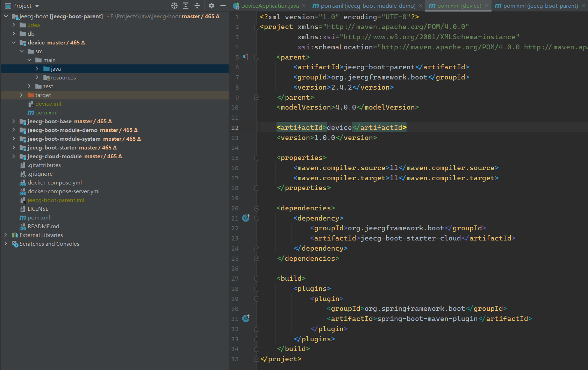
Task: Close the DeviceApplication.java tab
Action: [x=304, y=6]
